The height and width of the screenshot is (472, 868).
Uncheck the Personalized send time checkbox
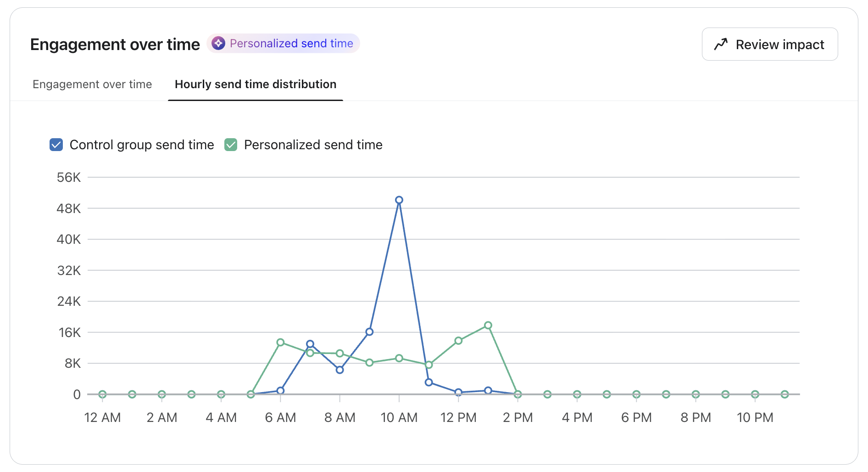[x=231, y=145]
